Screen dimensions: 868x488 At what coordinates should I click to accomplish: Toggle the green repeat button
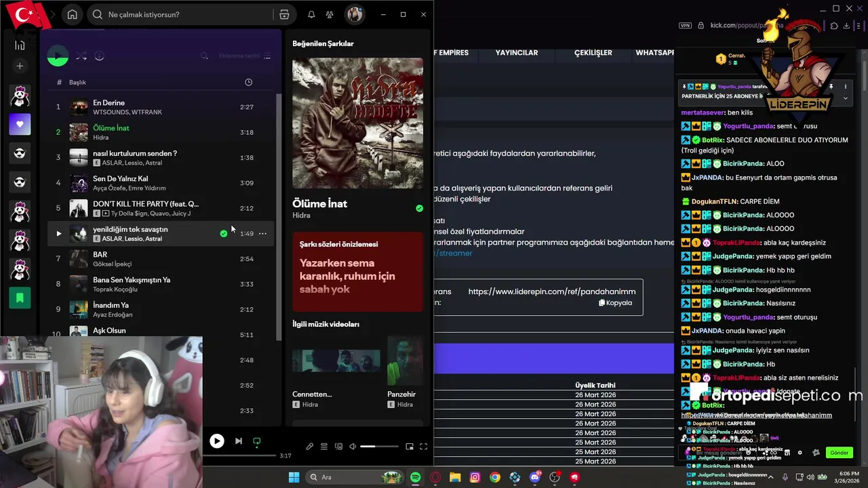pos(256,441)
